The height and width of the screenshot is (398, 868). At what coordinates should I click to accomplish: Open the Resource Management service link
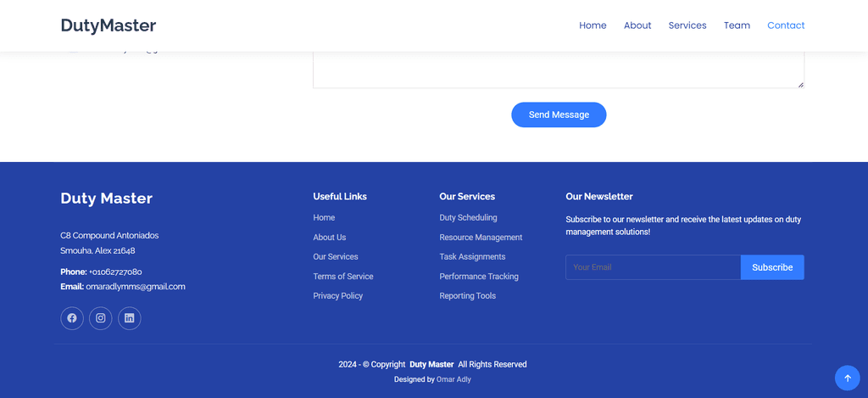481,238
